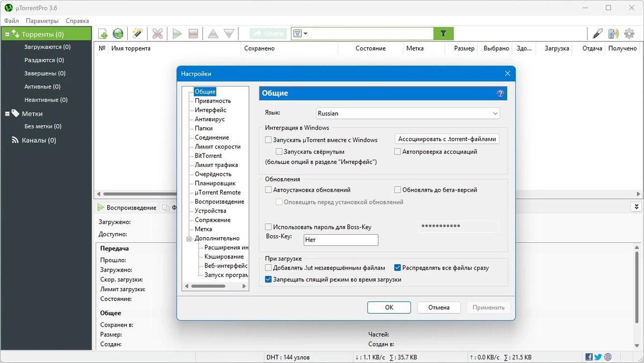Collapse the Дополнительно tree node
Image resolution: width=644 pixels, height=363 pixels.
pyautogui.click(x=189, y=238)
